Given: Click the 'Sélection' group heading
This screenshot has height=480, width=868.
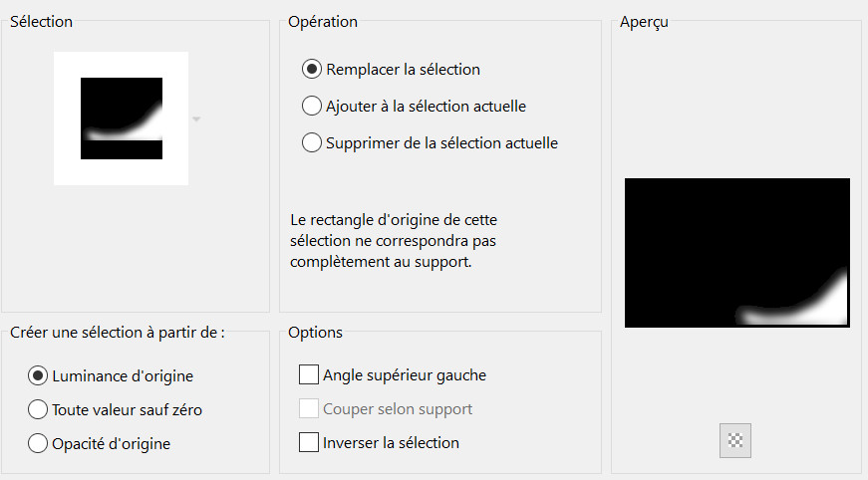Looking at the screenshot, I should (x=41, y=22).
